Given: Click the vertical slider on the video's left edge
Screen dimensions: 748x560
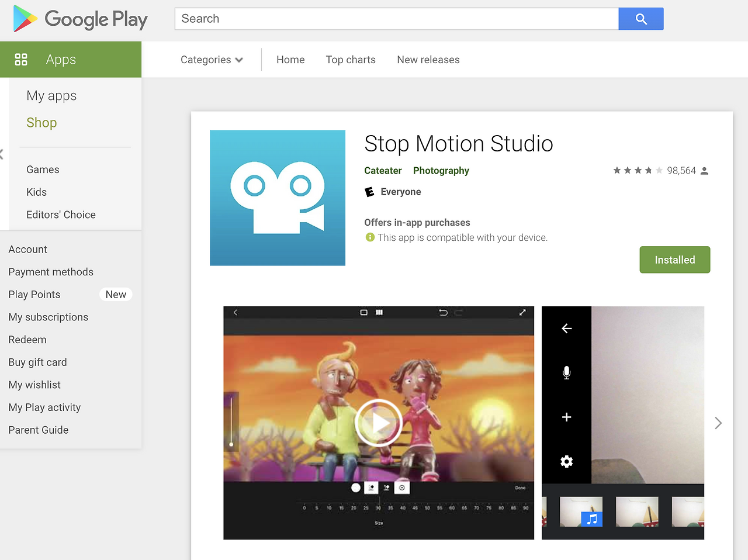Looking at the screenshot, I should 231,421.
